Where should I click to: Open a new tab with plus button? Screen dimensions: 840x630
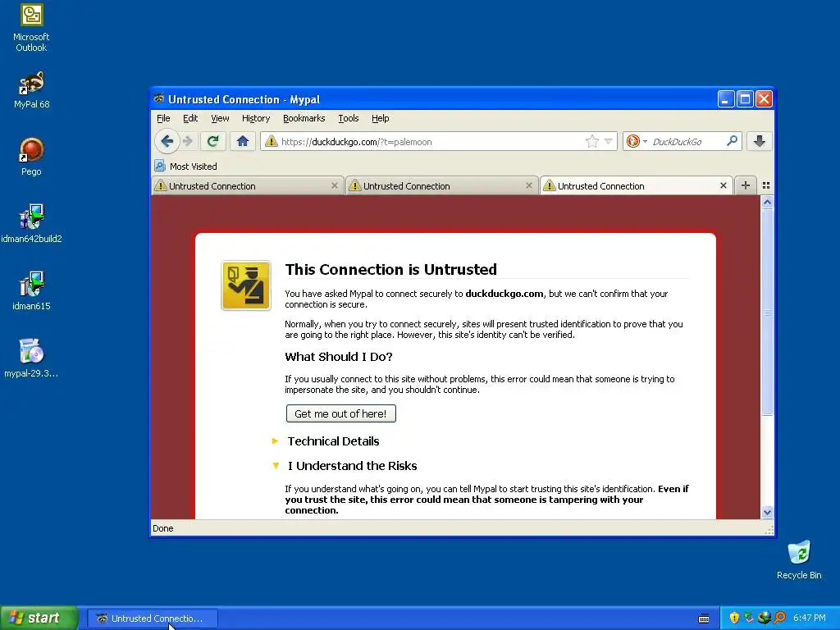(x=745, y=185)
